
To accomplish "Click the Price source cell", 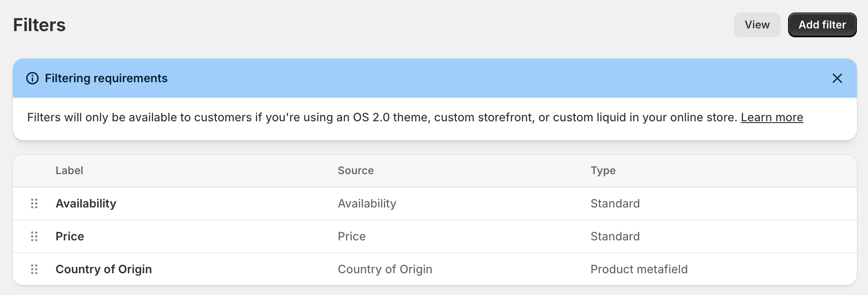I will 352,236.
